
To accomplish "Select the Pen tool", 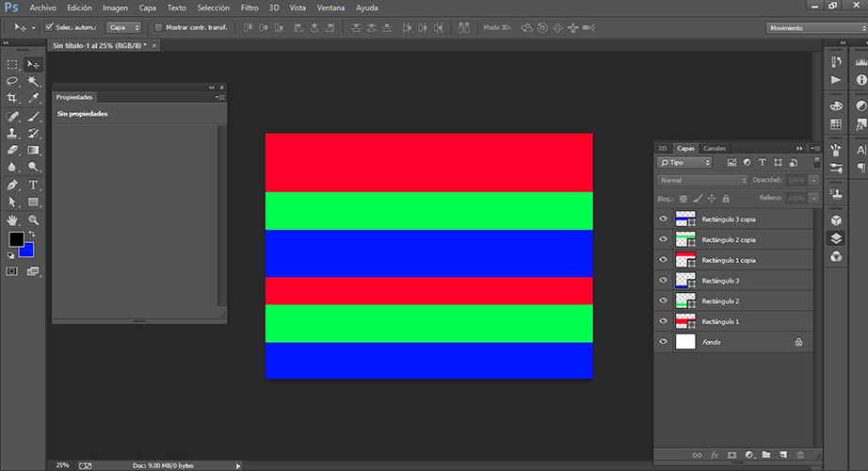I will coord(12,185).
